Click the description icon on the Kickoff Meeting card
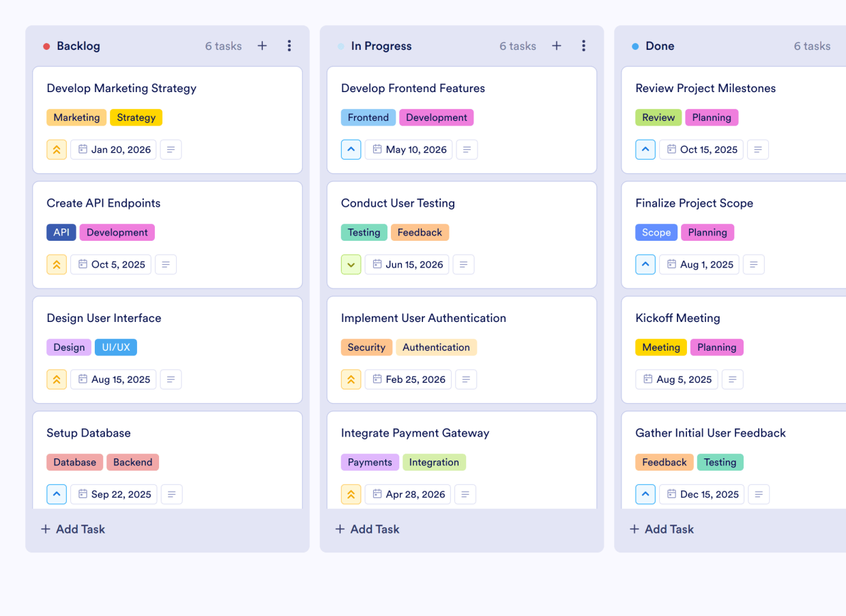846x616 pixels. [x=733, y=379]
